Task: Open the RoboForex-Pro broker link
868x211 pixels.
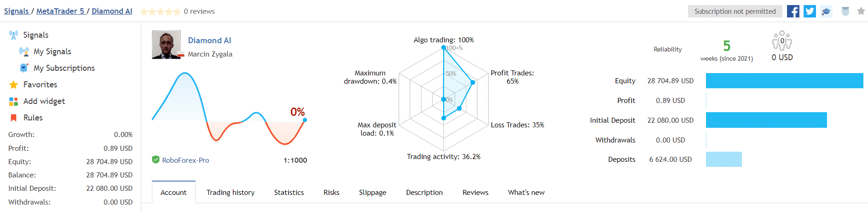Action: pos(185,160)
